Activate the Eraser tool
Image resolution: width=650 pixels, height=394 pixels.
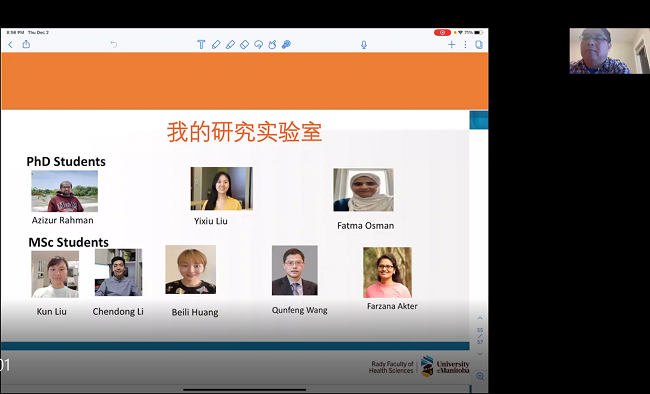245,44
